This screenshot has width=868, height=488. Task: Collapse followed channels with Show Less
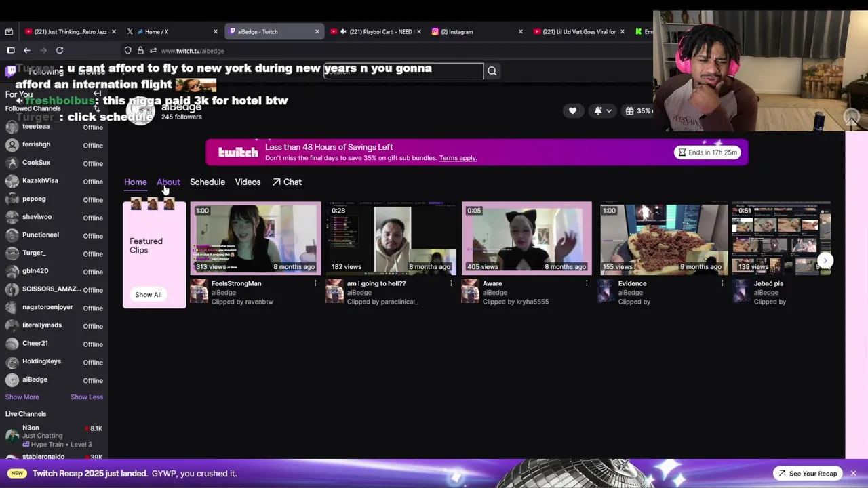coord(87,397)
